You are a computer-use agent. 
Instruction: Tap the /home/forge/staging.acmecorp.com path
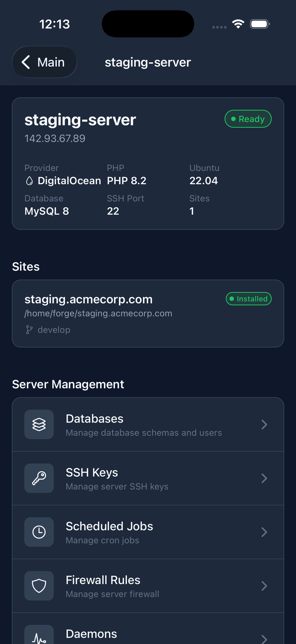(98, 313)
